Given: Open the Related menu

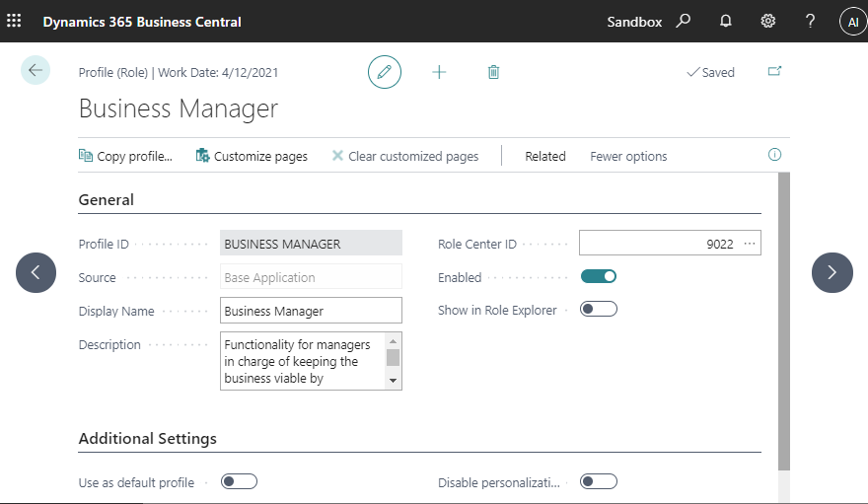Looking at the screenshot, I should pos(545,156).
